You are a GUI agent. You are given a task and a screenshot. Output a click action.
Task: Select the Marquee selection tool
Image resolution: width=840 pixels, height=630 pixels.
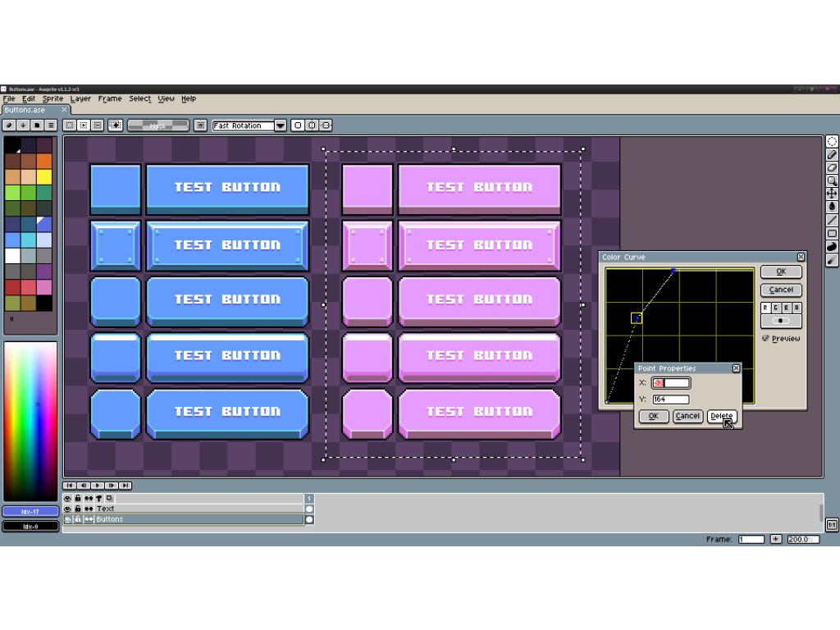pyautogui.click(x=832, y=141)
